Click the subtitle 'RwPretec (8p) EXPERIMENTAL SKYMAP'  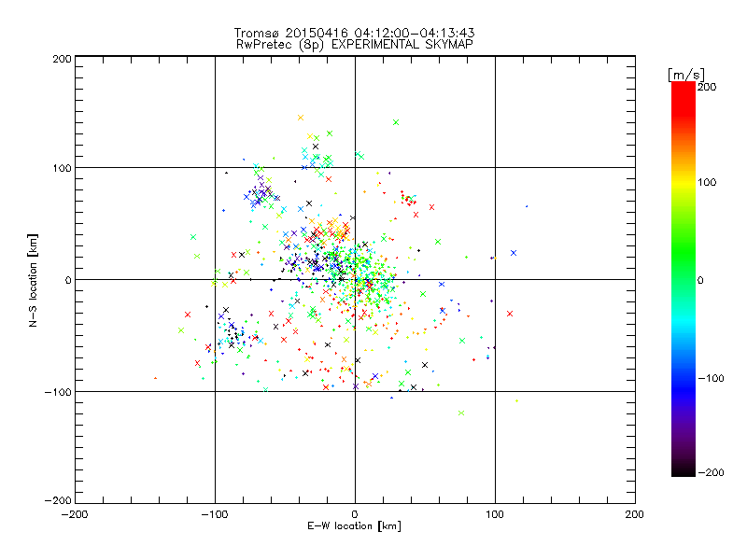pos(355,45)
